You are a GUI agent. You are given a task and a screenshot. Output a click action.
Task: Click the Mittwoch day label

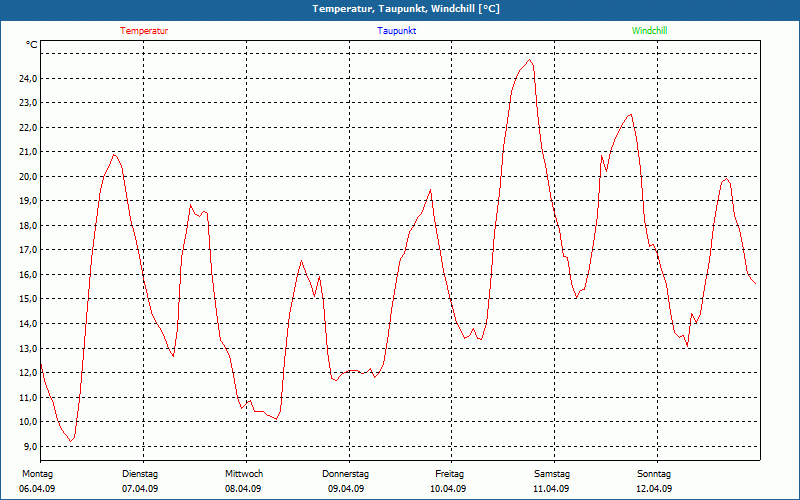[244, 474]
